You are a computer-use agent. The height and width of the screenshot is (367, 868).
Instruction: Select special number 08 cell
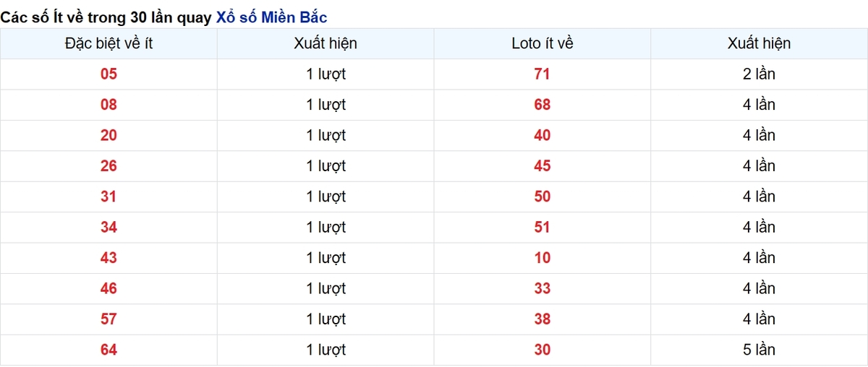pos(109,105)
